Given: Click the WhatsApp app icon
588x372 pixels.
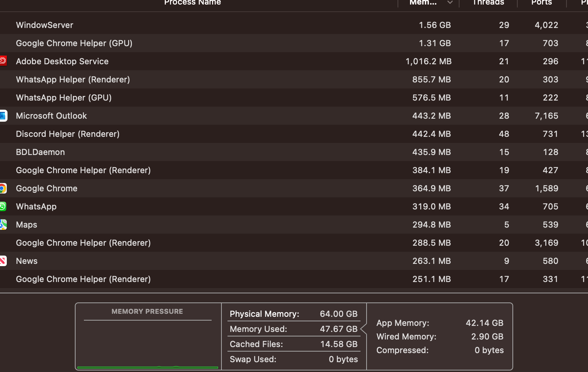Looking at the screenshot, I should [x=3, y=206].
